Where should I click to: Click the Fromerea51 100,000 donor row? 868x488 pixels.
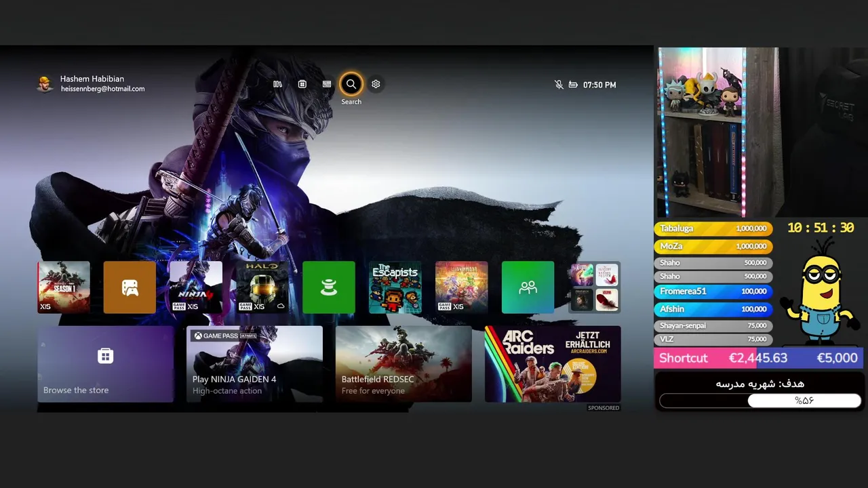713,291
